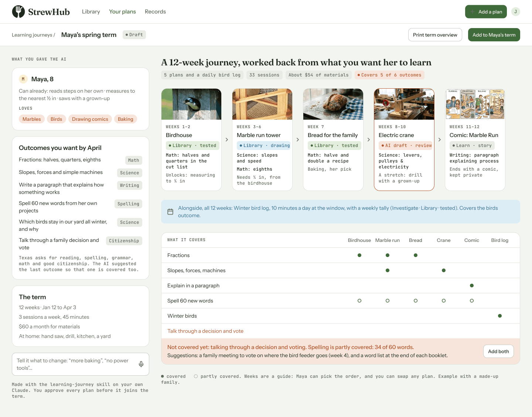This screenshot has height=417, width=532.
Task: Click the plus icon in Add a plan
Action: click(473, 12)
